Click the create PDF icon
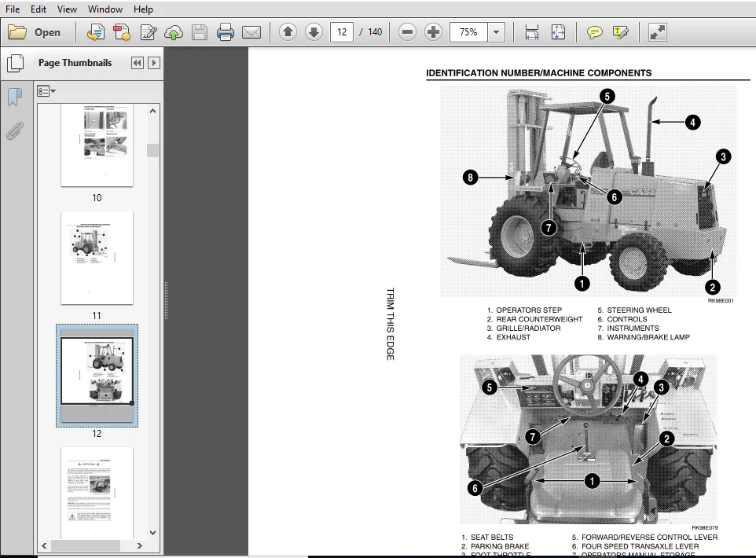Image resolution: width=756 pixels, height=558 pixels. (122, 32)
